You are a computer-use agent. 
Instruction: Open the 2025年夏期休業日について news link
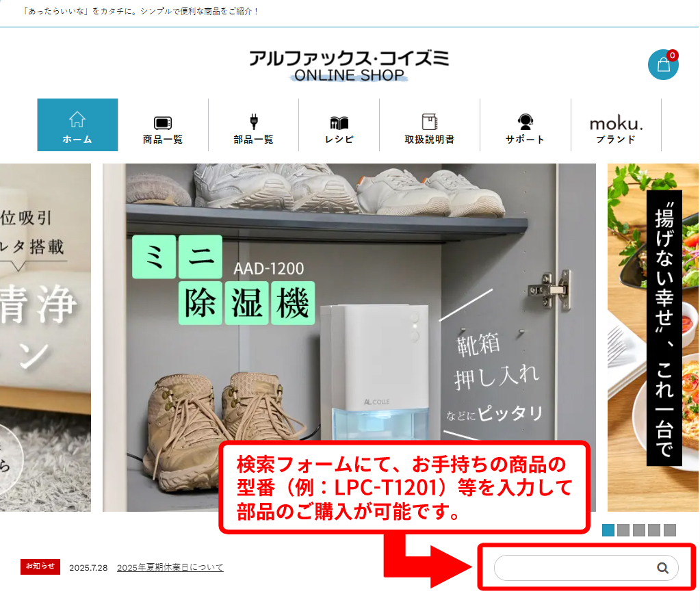pyautogui.click(x=170, y=568)
